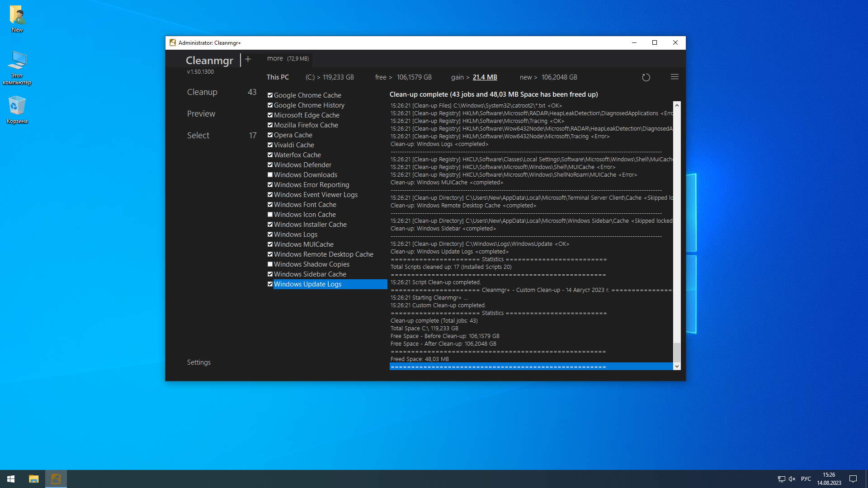The width and height of the screenshot is (868, 488).
Task: Open the notification center icon in tray
Action: (853, 479)
